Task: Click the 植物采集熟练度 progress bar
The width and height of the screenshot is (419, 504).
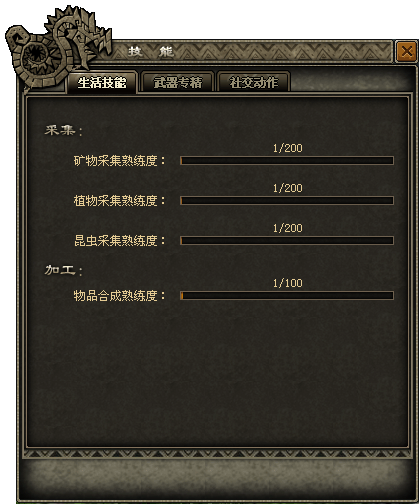Action: coord(287,201)
